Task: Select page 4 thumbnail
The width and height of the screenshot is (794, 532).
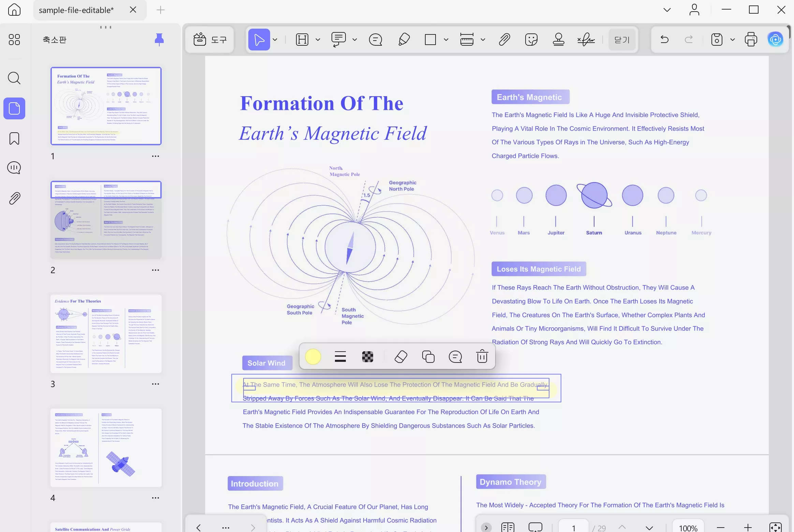Action: 106,448
